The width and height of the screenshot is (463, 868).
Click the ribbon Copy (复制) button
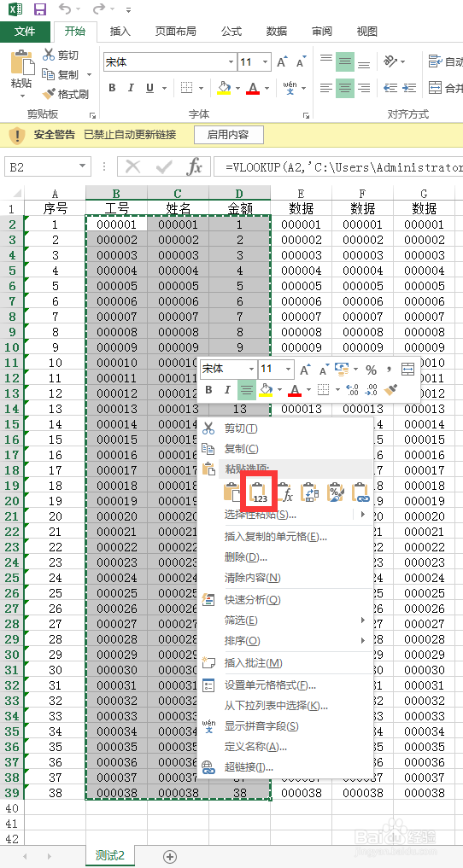tap(61, 74)
